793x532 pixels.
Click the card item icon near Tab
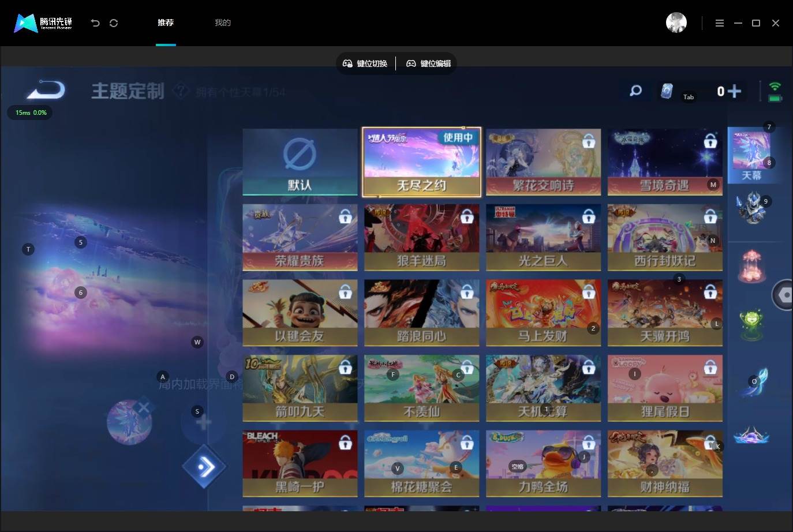click(x=667, y=91)
